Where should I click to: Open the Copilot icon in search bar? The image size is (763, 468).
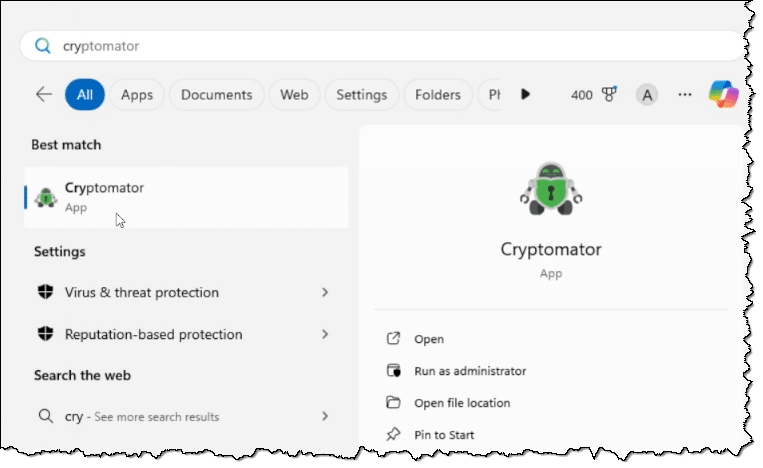click(x=722, y=94)
